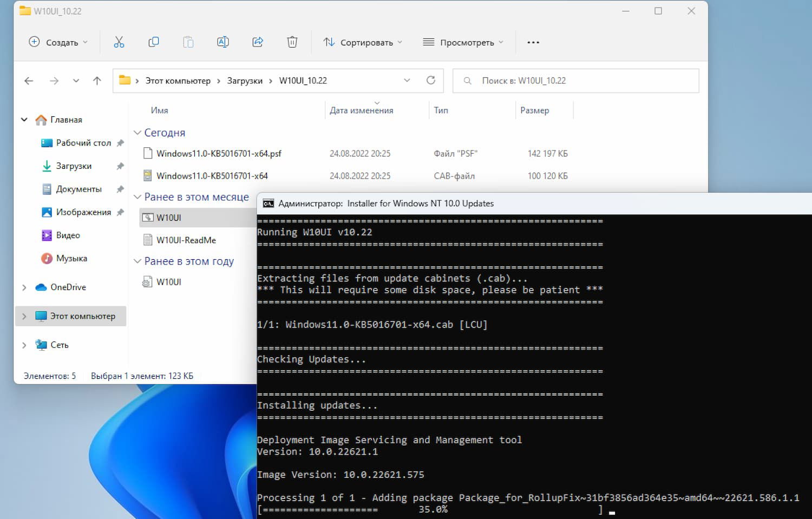Open the Просмотреть view dropdown

[463, 42]
